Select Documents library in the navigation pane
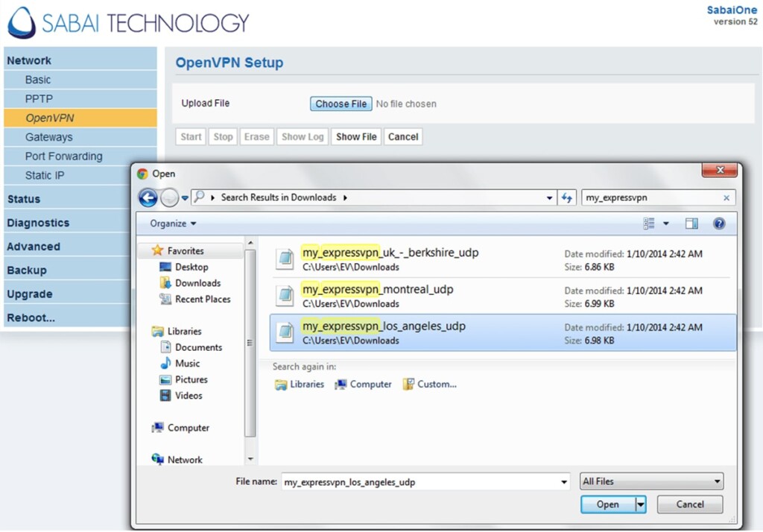Viewport: 763px width, 532px height. pos(198,347)
